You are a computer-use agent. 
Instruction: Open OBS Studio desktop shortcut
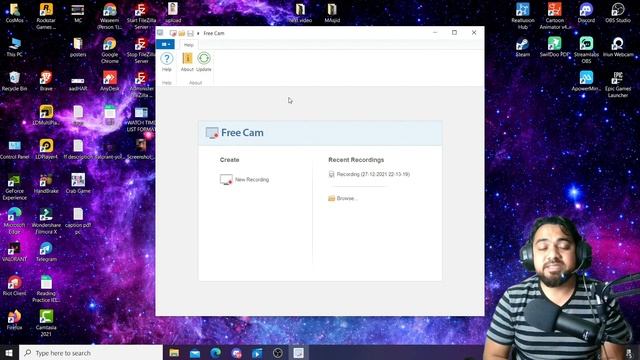618,13
